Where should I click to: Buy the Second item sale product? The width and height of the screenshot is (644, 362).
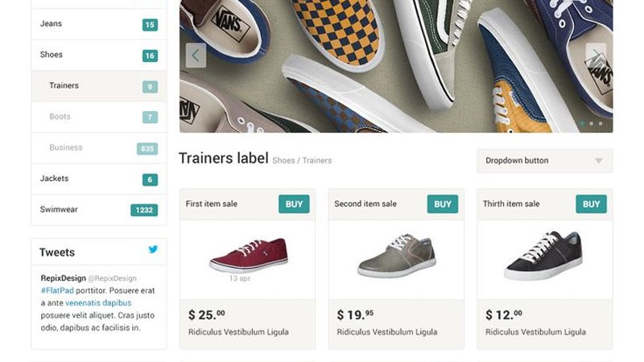pyautogui.click(x=443, y=204)
